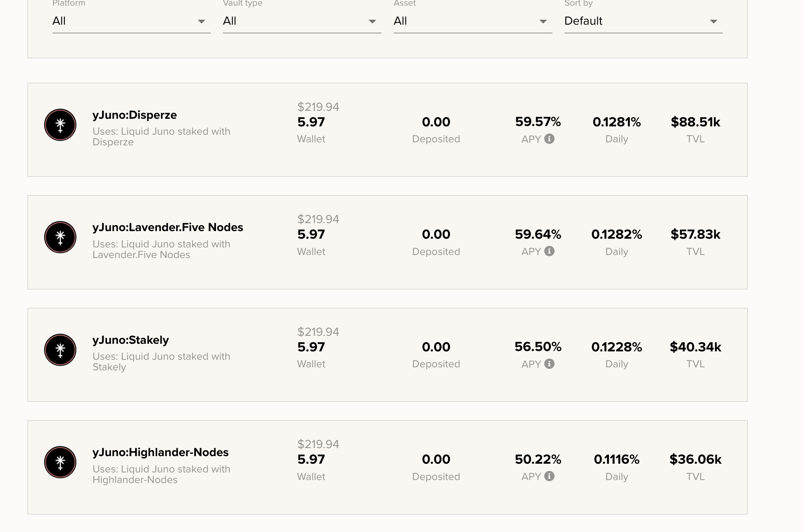Click the yJuno:Highlander-Nodes token icon

click(x=60, y=462)
